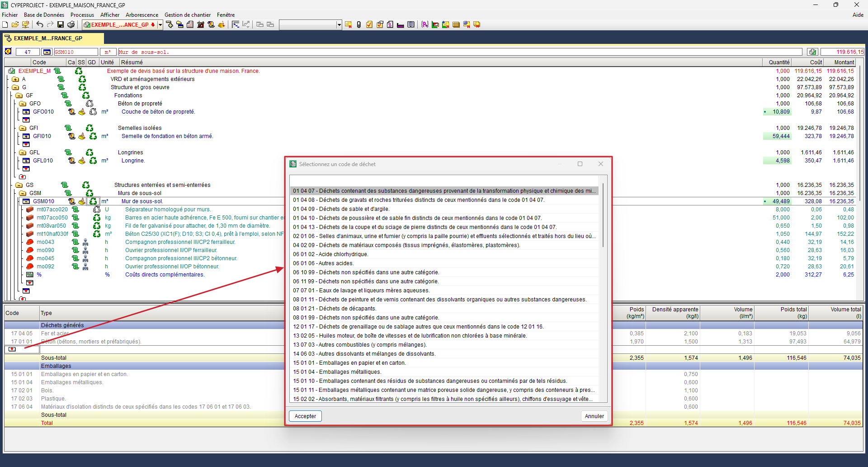Screen dimensions: 868x467
Task: Click the purple Px braces toolbar icon
Action: coord(425,24)
